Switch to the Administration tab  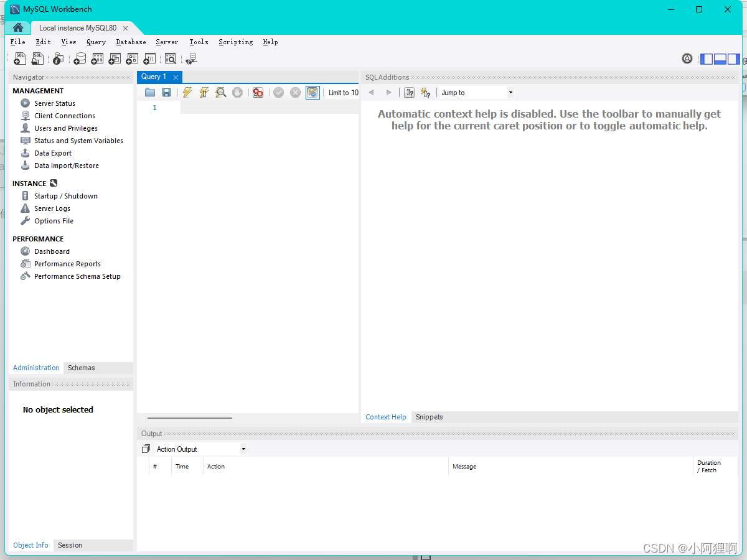click(36, 368)
